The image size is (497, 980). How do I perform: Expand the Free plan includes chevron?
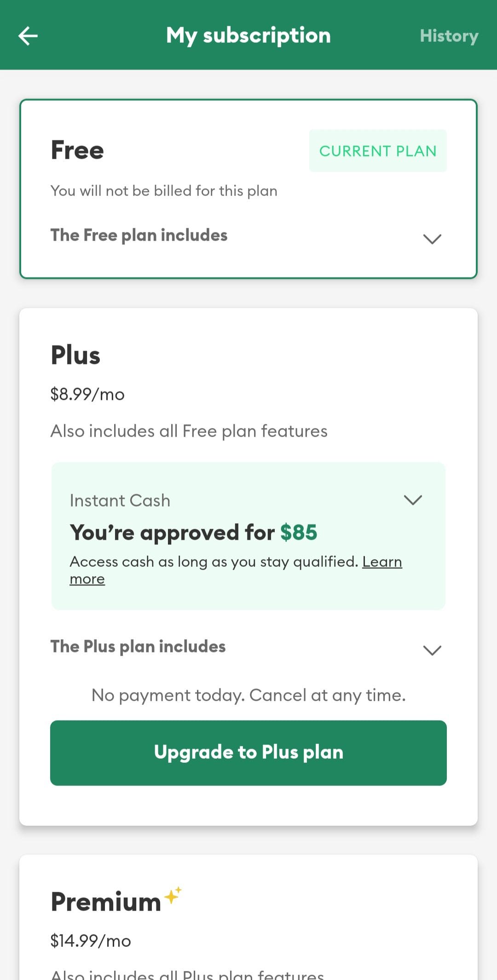tap(432, 238)
